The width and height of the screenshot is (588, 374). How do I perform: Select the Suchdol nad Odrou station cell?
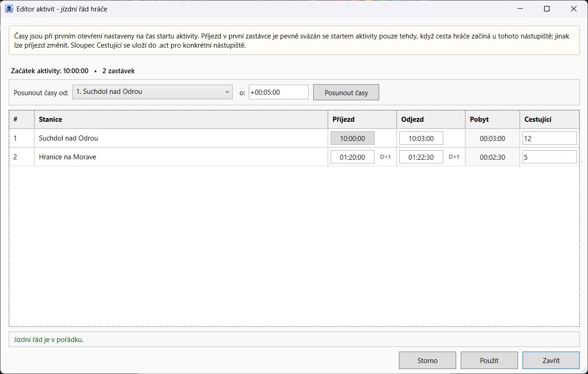click(x=181, y=138)
